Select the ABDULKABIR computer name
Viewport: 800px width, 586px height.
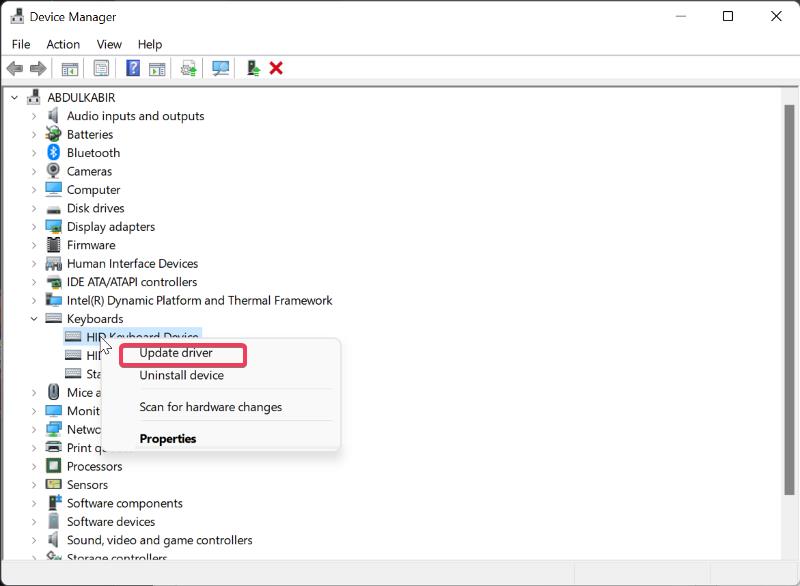[81, 97]
